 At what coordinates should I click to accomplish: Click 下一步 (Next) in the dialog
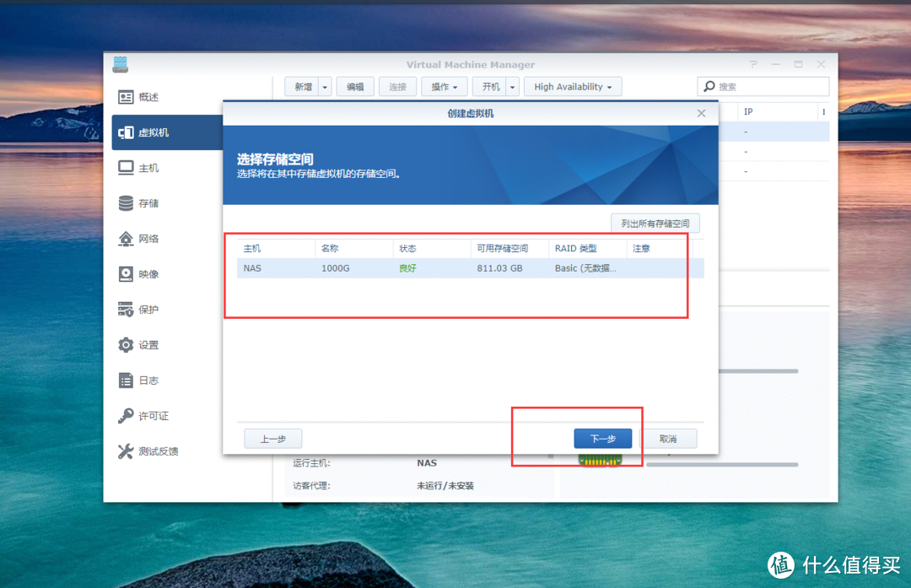602,439
